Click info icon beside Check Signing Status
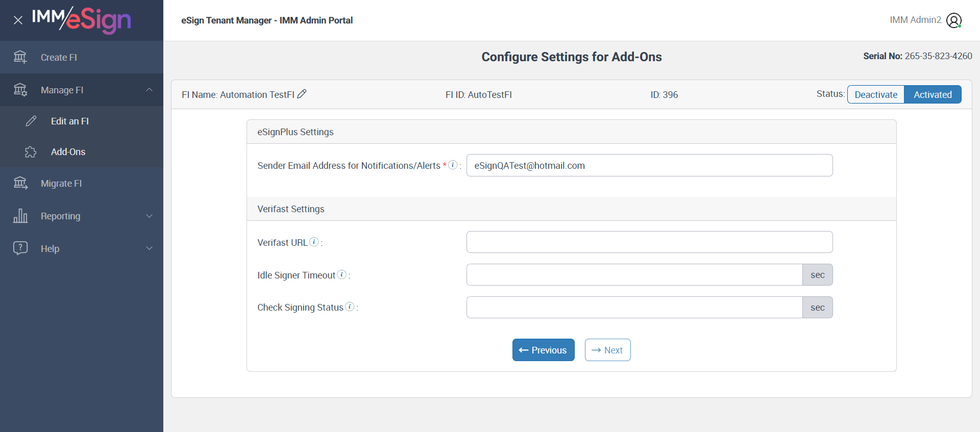 [x=350, y=307]
